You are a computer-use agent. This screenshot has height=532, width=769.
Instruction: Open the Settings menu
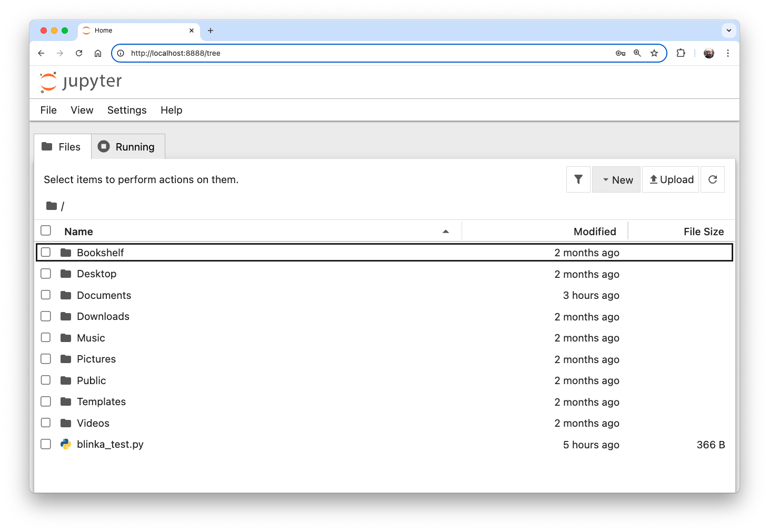click(x=127, y=110)
